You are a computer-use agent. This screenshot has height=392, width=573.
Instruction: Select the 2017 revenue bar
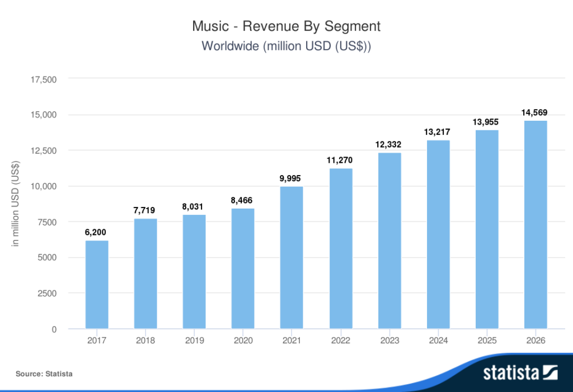[97, 285]
